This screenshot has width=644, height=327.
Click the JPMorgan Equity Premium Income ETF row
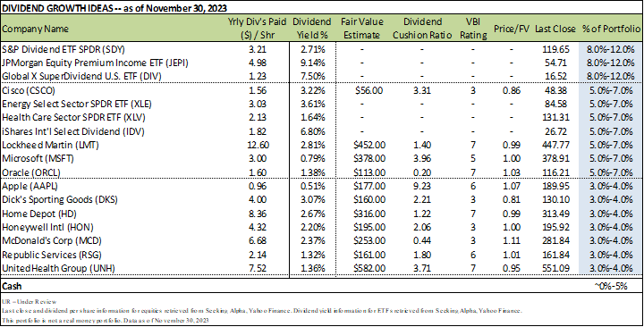click(x=321, y=63)
